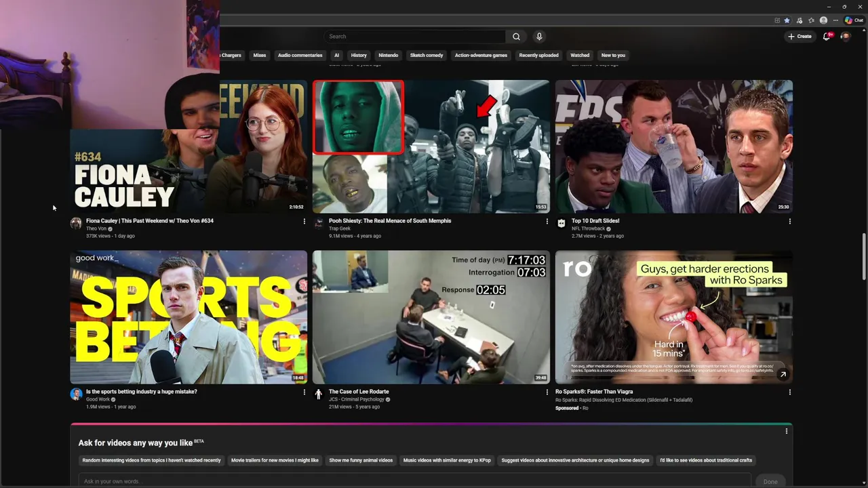Open Fiona Cauley Theo Von video title
Viewport: 868px width, 488px height.
150,221
